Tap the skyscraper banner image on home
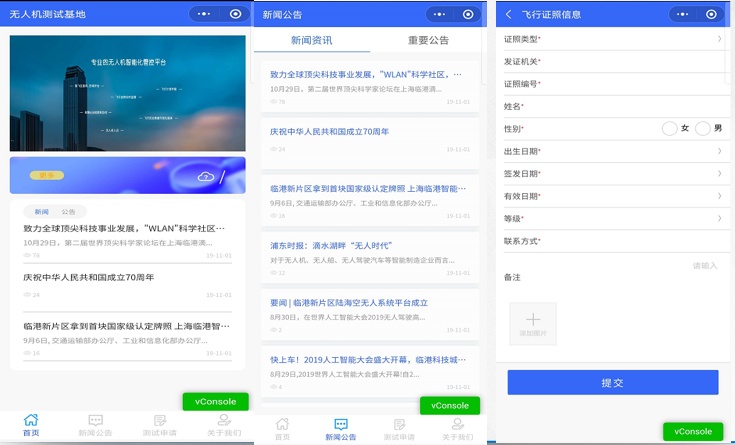735x445 pixels. tap(128, 93)
